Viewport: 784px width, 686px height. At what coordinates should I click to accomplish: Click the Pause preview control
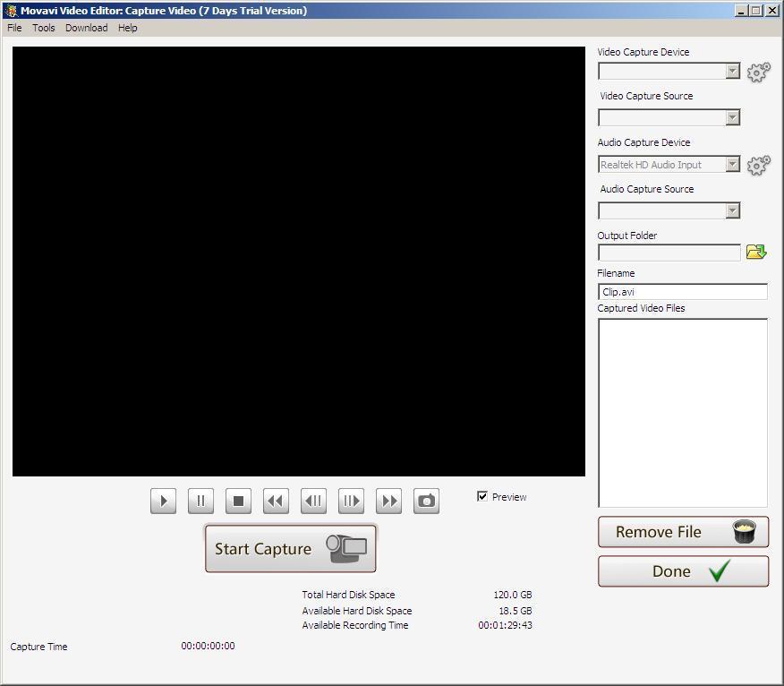click(200, 501)
